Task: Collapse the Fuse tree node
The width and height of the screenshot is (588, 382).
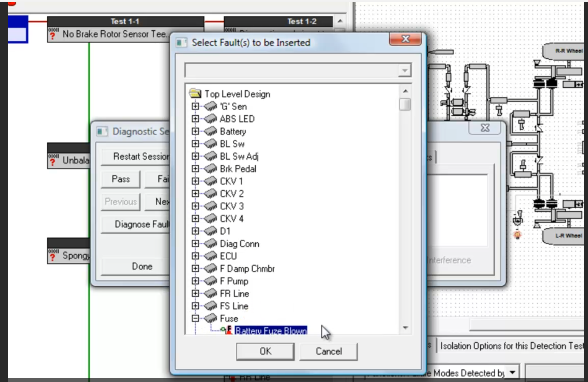Action: pyautogui.click(x=195, y=319)
